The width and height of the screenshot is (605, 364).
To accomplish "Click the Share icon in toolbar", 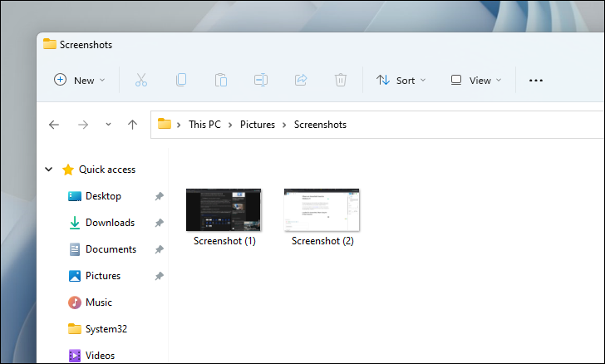I will [x=301, y=80].
